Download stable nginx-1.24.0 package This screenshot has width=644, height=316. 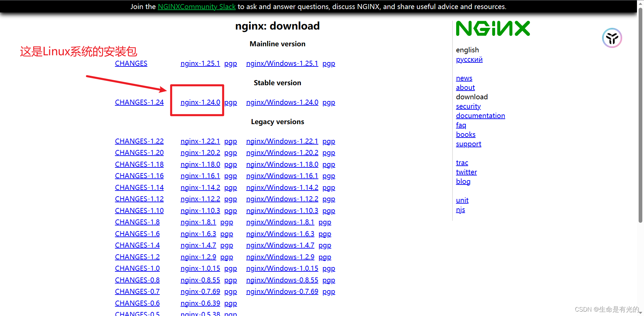coord(200,102)
